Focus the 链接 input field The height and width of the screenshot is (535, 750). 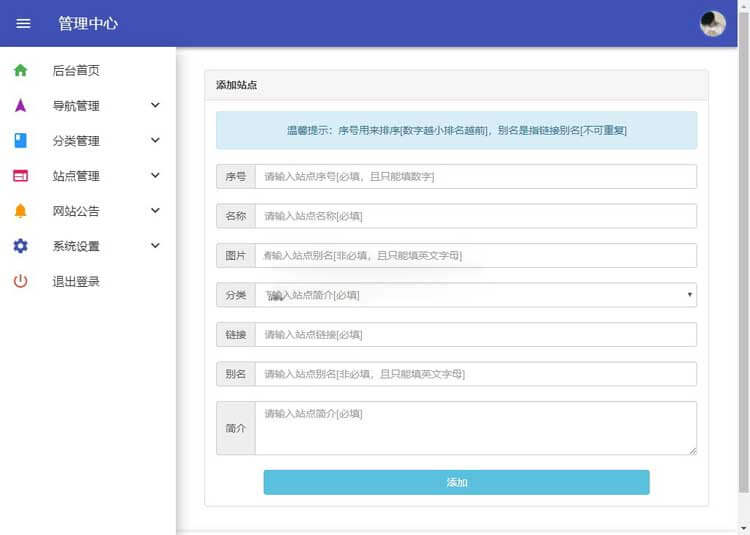click(475, 335)
